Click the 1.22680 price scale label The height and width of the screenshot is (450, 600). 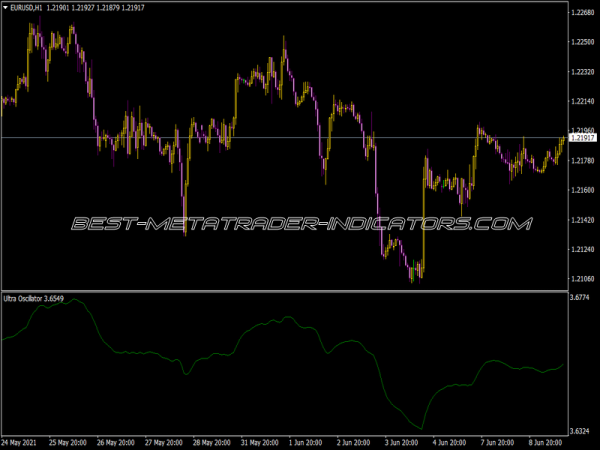pos(582,13)
